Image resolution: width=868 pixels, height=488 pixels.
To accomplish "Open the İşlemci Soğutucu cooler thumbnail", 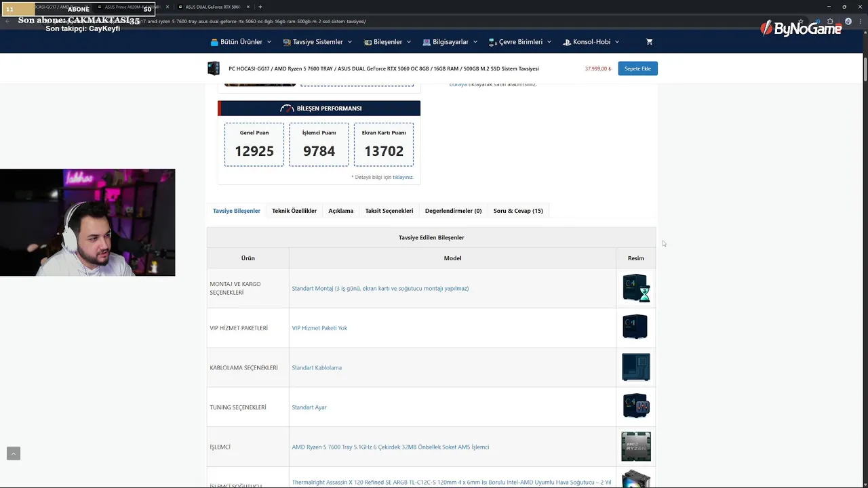I will click(636, 479).
